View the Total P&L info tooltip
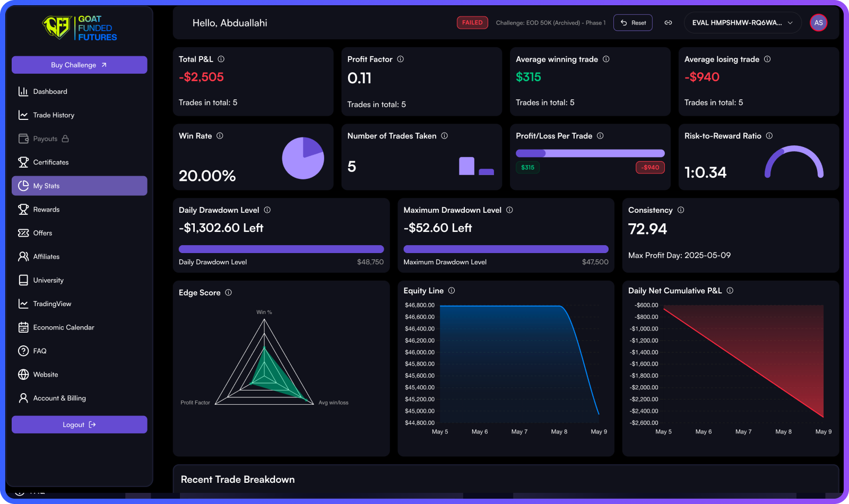Image resolution: width=849 pixels, height=504 pixels. pyautogui.click(x=222, y=59)
